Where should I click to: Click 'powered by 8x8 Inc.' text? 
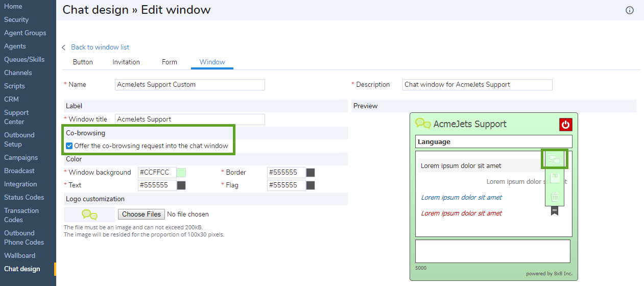coord(549,274)
